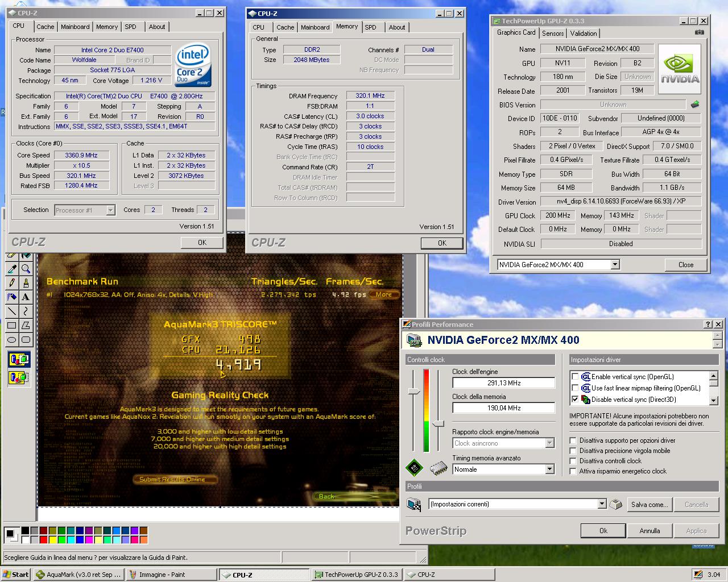Click the NVIDIA logo in GPU-Z
The width and height of the screenshot is (728, 582).
680,69
